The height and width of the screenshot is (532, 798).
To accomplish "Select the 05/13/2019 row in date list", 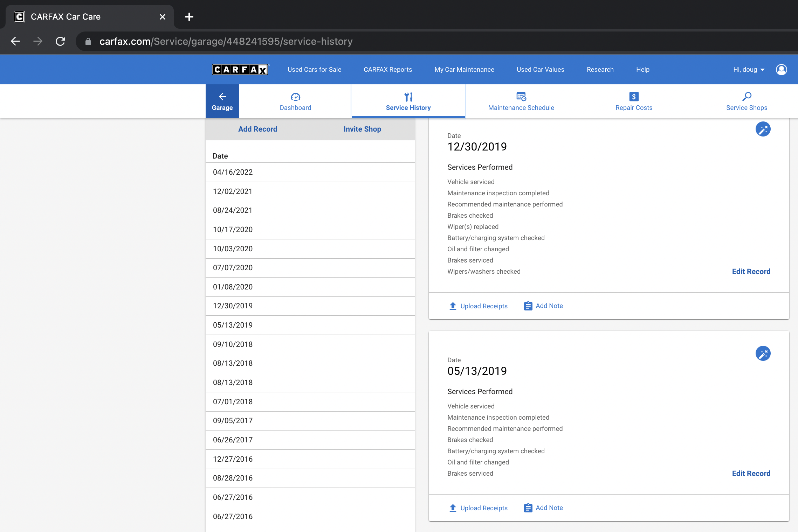I will click(x=310, y=325).
